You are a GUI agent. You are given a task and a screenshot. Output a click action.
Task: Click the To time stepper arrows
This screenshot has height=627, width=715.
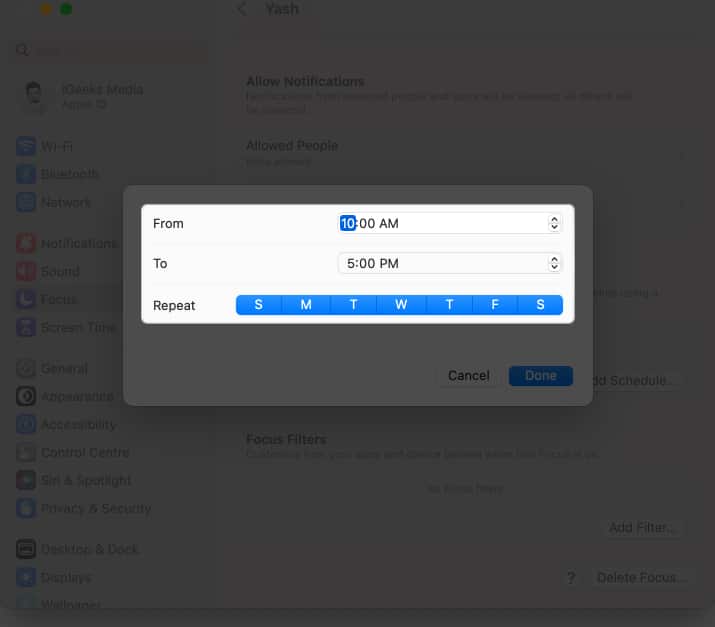[554, 263]
